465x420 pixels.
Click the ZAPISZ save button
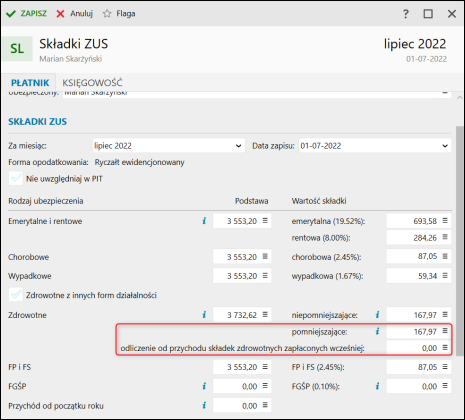point(26,14)
